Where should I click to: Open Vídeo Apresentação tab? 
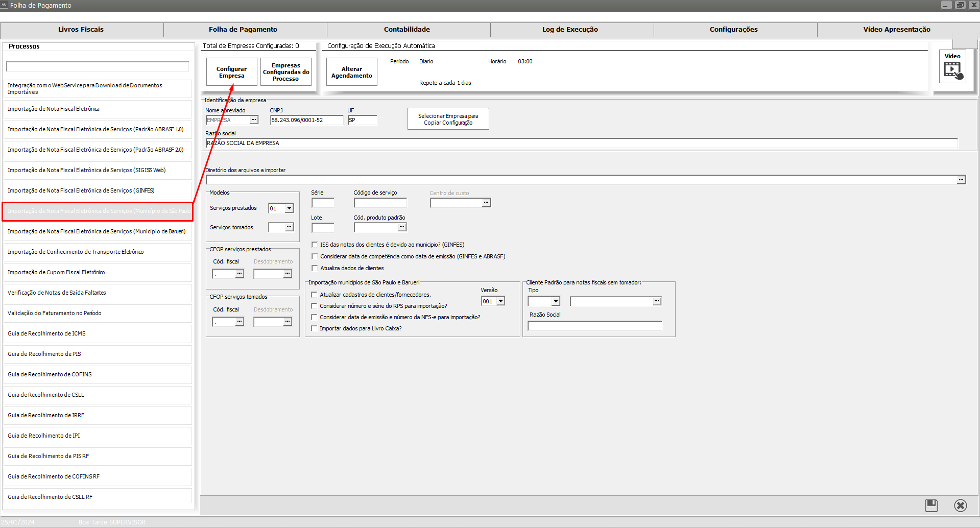(x=897, y=30)
